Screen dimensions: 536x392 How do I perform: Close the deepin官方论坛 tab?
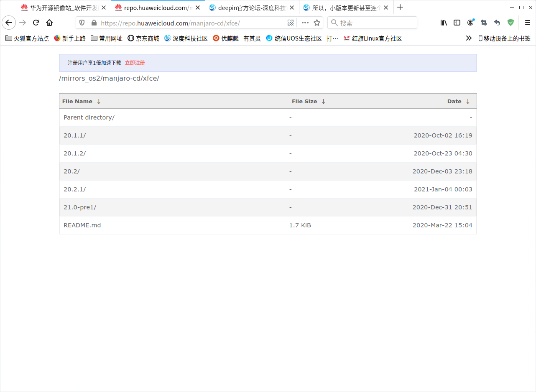click(292, 8)
